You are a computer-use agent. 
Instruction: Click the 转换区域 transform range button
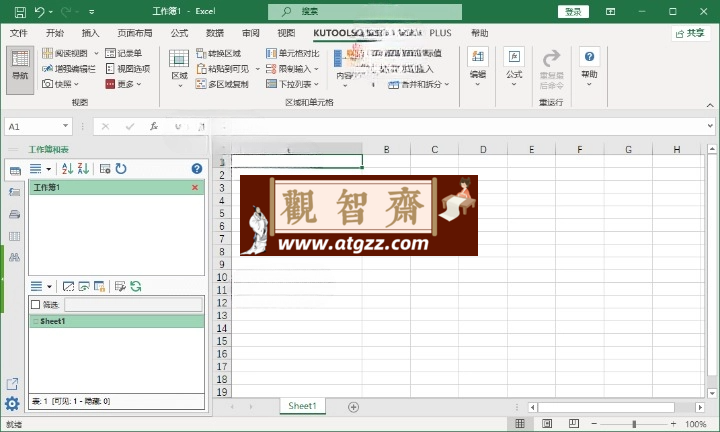219,53
